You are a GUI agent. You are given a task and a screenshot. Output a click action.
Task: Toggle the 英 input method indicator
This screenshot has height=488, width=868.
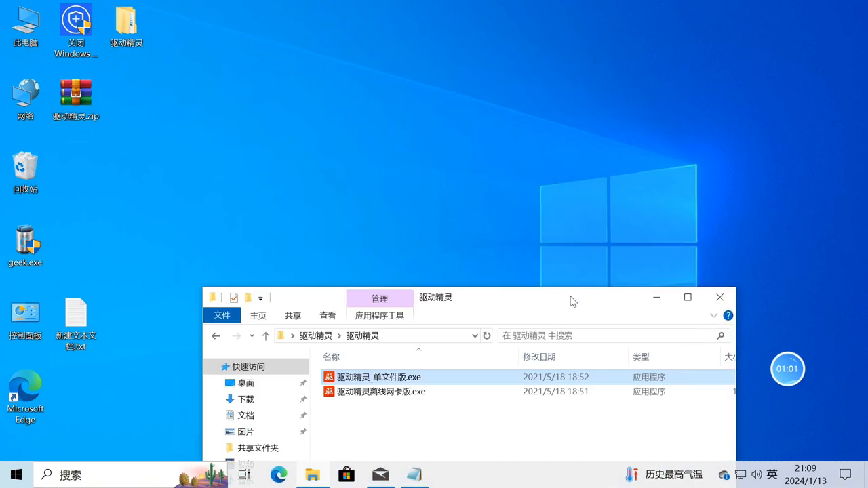(x=772, y=474)
